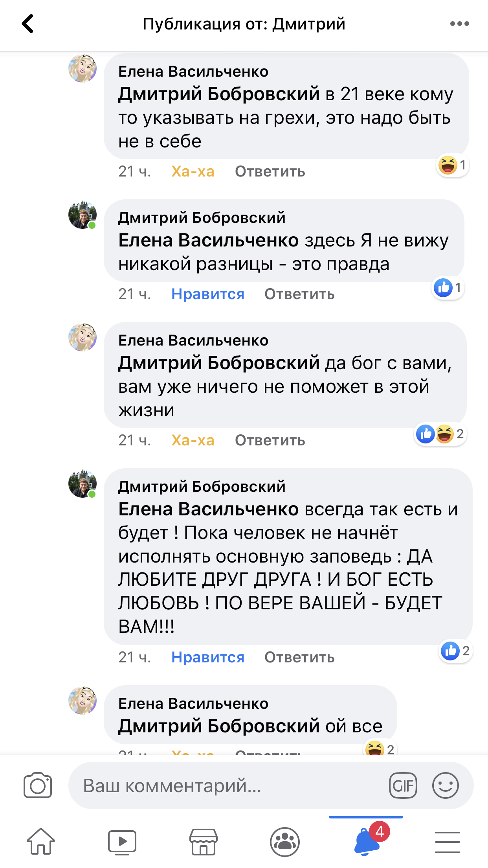The width and height of the screenshot is (488, 868).
Task: Reply to the "вам уже ничего не поможет" comment
Action: (270, 440)
